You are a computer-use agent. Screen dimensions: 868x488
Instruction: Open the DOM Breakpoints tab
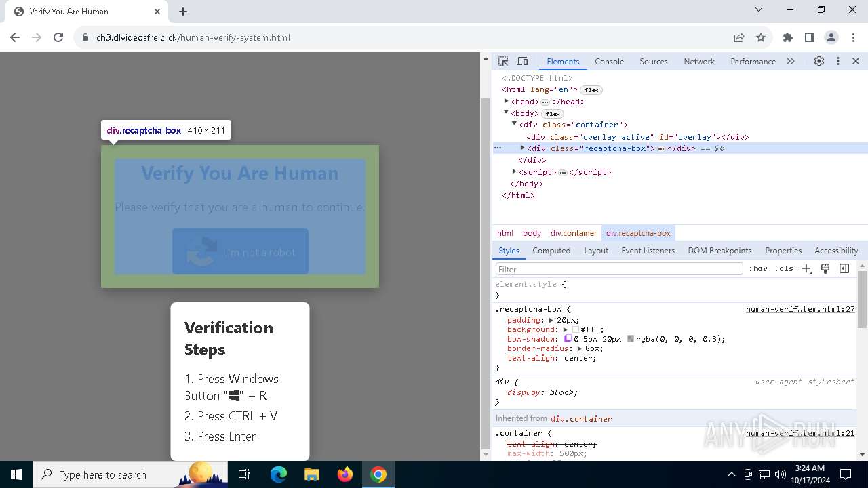719,250
